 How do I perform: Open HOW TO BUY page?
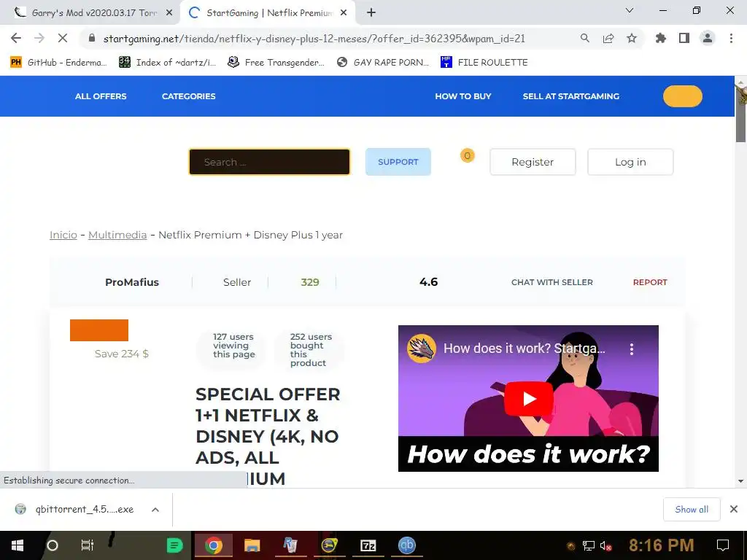(463, 96)
